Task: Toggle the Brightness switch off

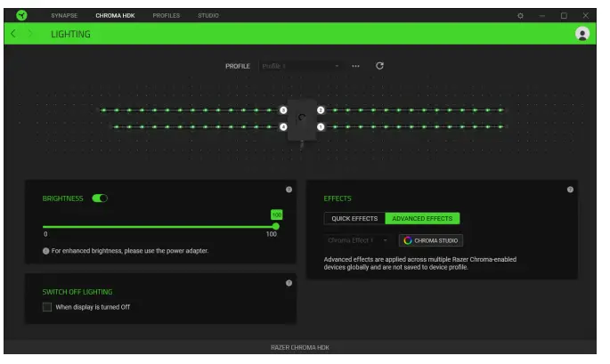Action: point(100,198)
